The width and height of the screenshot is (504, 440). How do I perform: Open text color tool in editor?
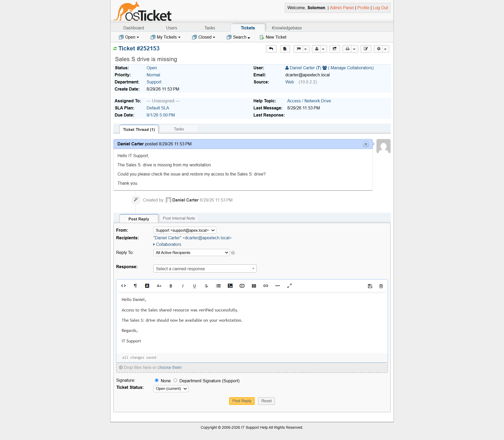point(147,286)
